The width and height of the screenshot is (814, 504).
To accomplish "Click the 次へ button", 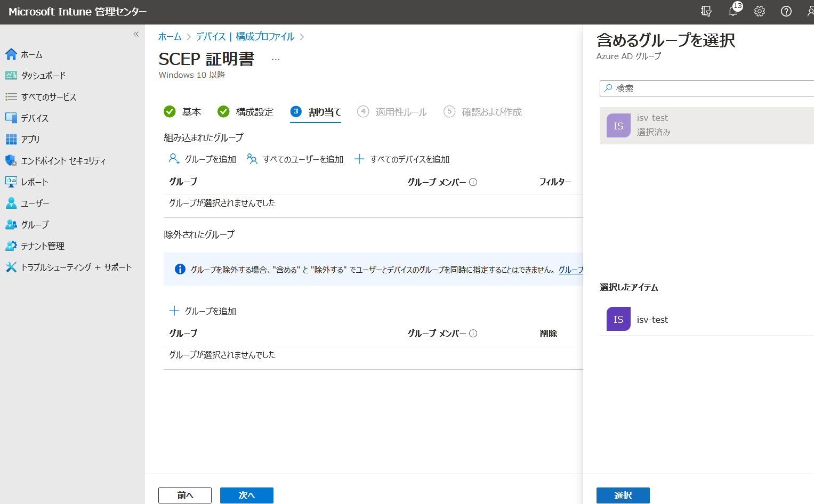I will [247, 495].
